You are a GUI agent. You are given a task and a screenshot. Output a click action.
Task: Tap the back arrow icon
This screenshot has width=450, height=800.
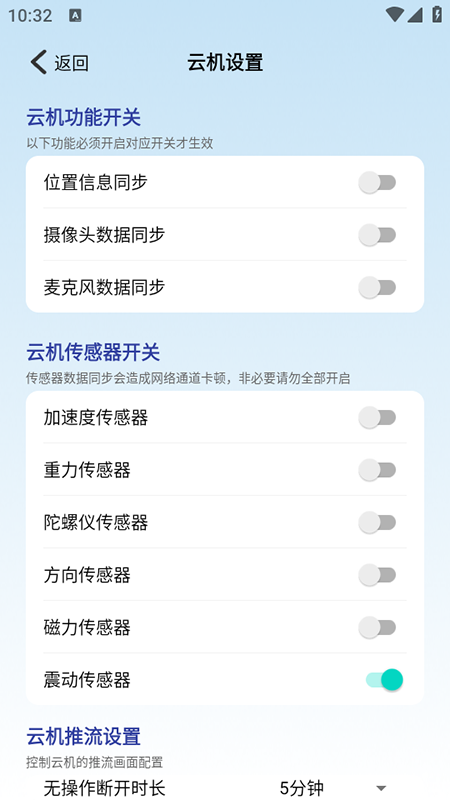(38, 62)
